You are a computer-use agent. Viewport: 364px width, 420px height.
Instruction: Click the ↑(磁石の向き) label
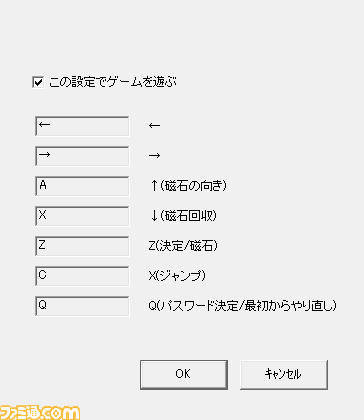188,186
